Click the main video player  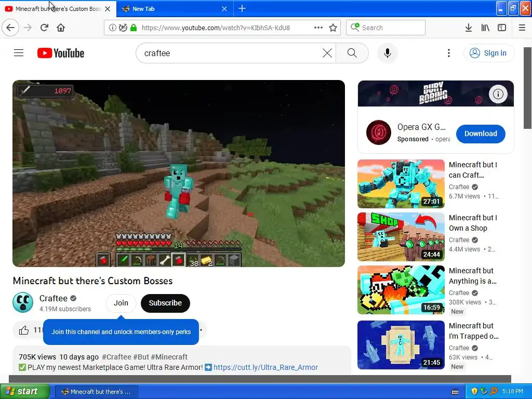coord(179,174)
